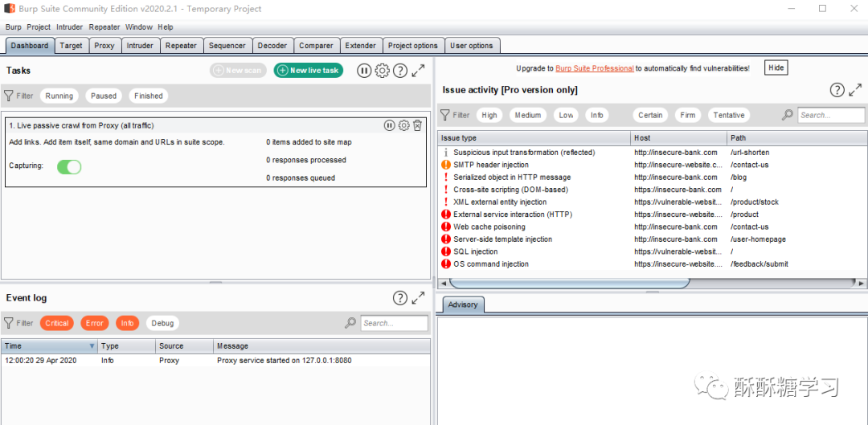Open settings for the Live passive crawl task

click(x=404, y=125)
